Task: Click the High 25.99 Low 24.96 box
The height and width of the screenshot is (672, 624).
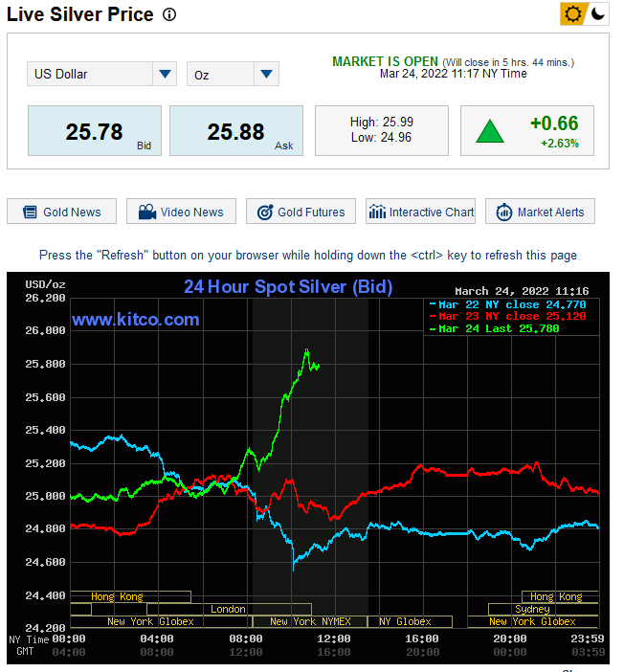Action: click(x=382, y=131)
